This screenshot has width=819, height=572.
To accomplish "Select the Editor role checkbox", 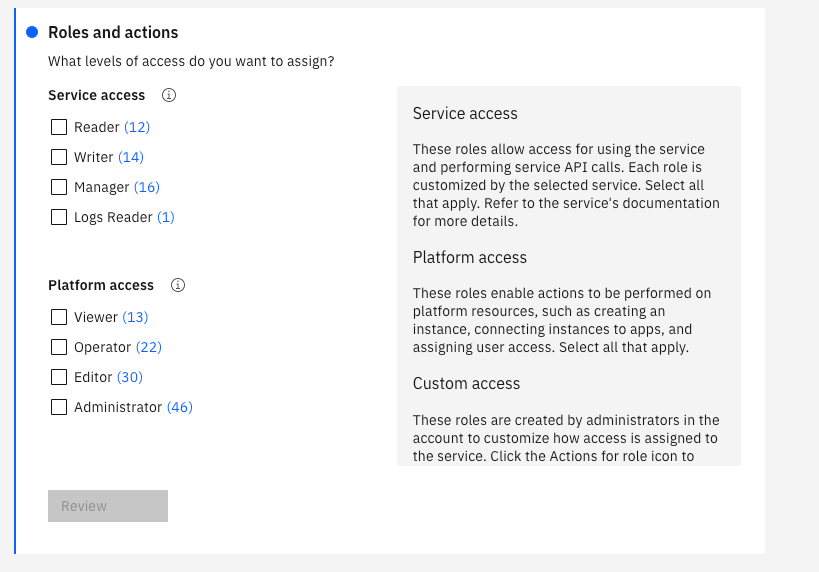I will click(59, 377).
